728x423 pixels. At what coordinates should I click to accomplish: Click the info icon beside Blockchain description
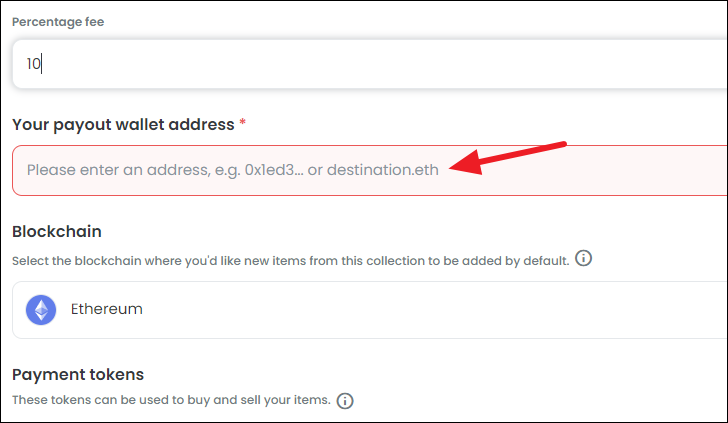[584, 258]
